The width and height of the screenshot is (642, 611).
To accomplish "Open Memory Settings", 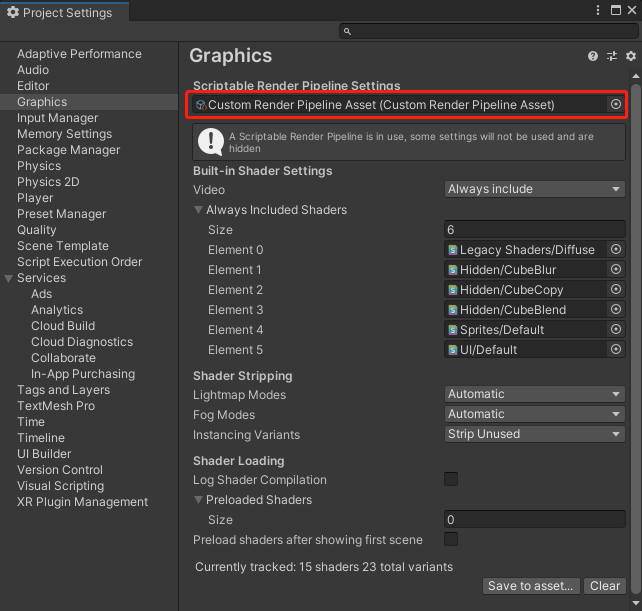I will pyautogui.click(x=64, y=134).
